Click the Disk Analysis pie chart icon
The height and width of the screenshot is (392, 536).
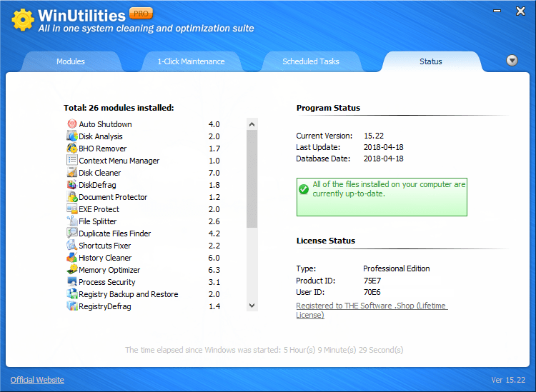point(71,136)
